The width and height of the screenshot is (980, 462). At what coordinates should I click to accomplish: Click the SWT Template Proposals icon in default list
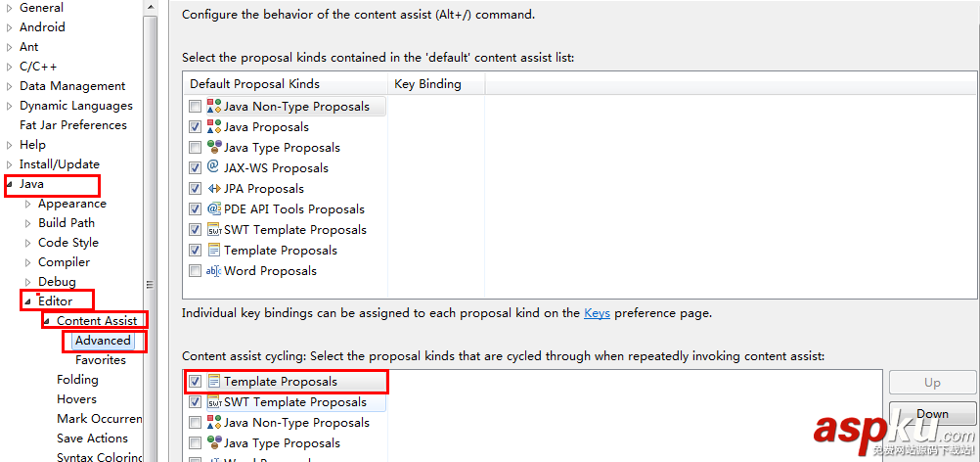(x=214, y=230)
